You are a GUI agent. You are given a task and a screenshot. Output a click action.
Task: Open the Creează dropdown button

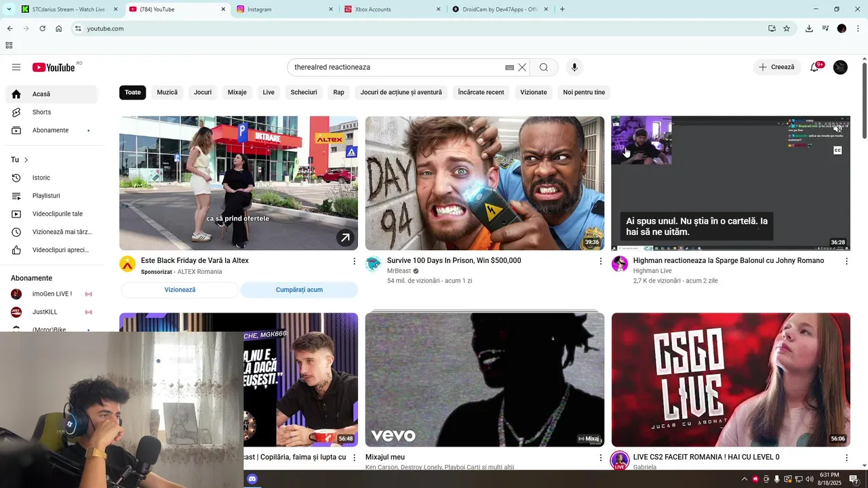pos(776,67)
